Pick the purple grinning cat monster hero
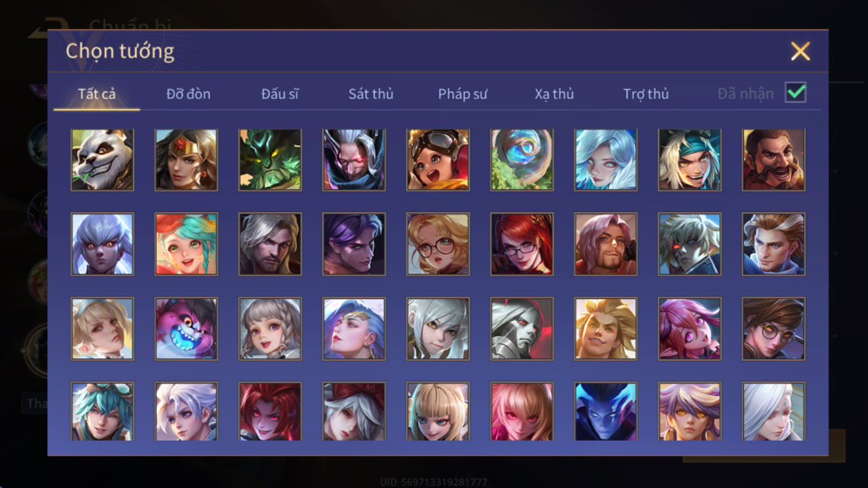The height and width of the screenshot is (488, 868). [x=186, y=329]
